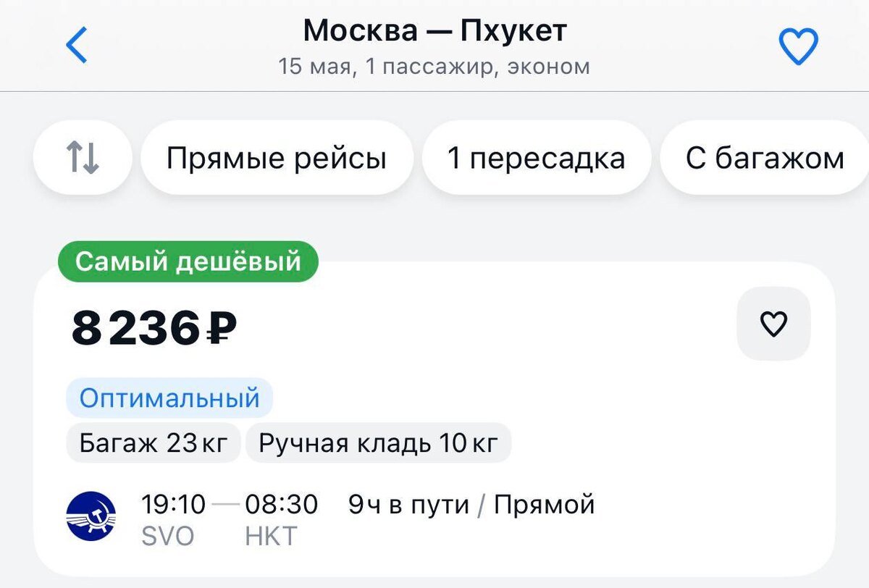Toggle the 1 пересадка filter chip
Image resolution: width=869 pixels, height=588 pixels.
536,158
